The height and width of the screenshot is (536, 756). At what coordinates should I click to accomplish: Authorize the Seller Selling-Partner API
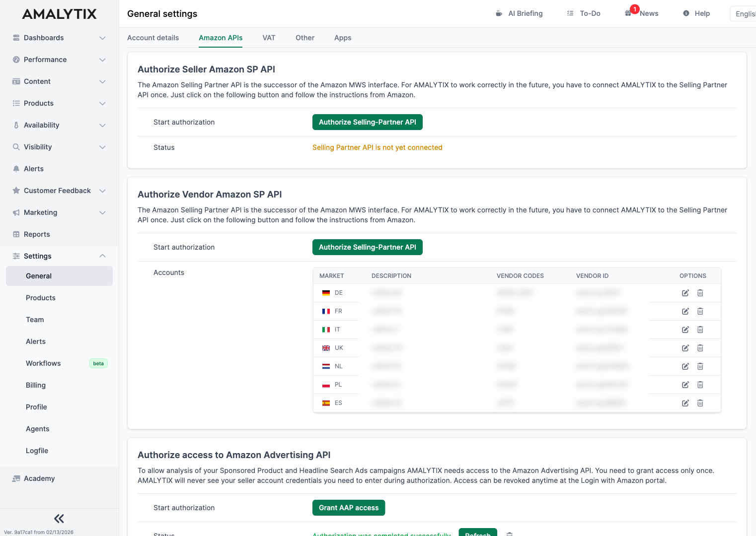(x=368, y=122)
